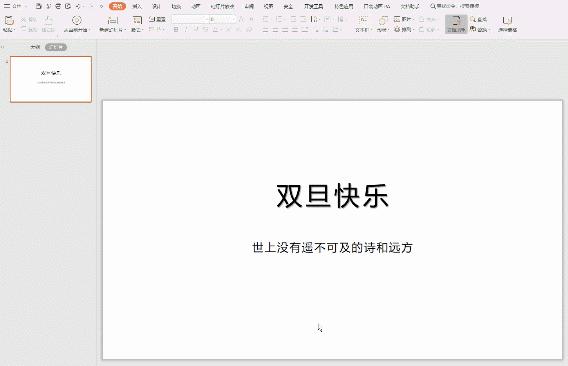Switch to the Outline tab in left panel
The width and height of the screenshot is (568, 366).
coord(35,47)
